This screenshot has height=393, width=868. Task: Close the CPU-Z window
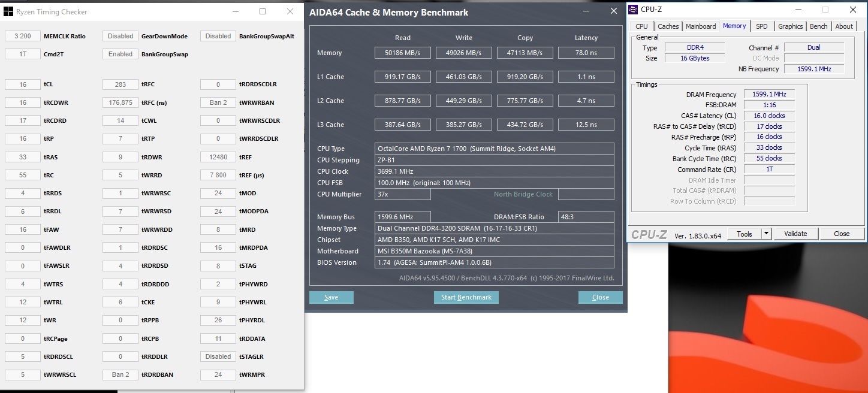click(x=853, y=10)
